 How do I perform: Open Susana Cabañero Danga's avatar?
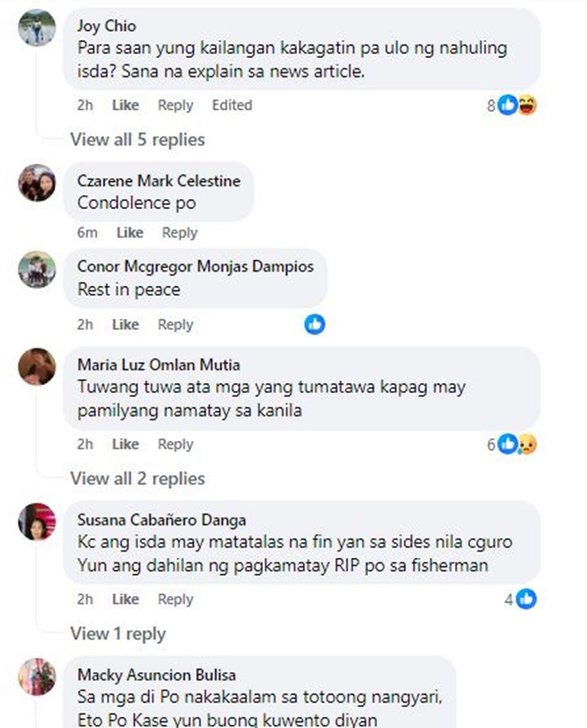pyautogui.click(x=37, y=521)
